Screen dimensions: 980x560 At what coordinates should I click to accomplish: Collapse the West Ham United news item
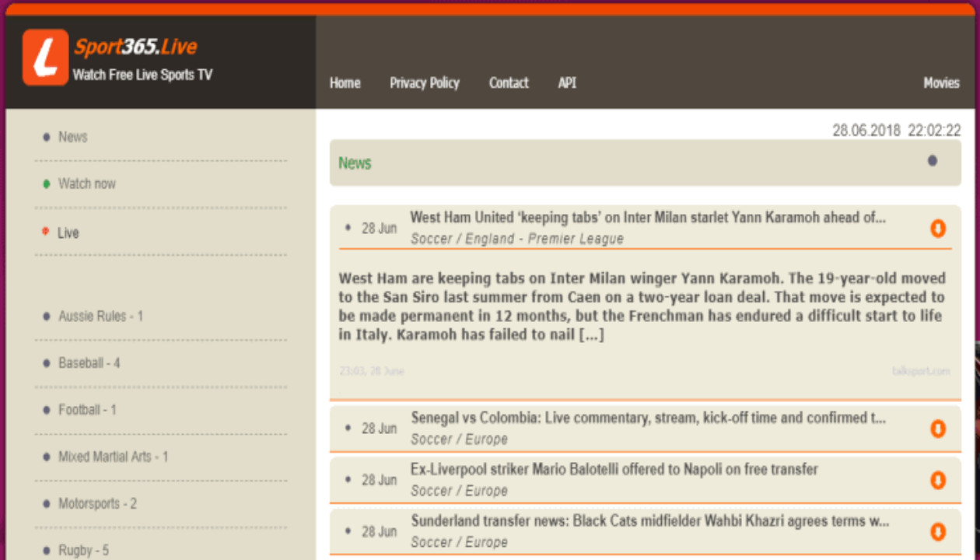click(938, 229)
